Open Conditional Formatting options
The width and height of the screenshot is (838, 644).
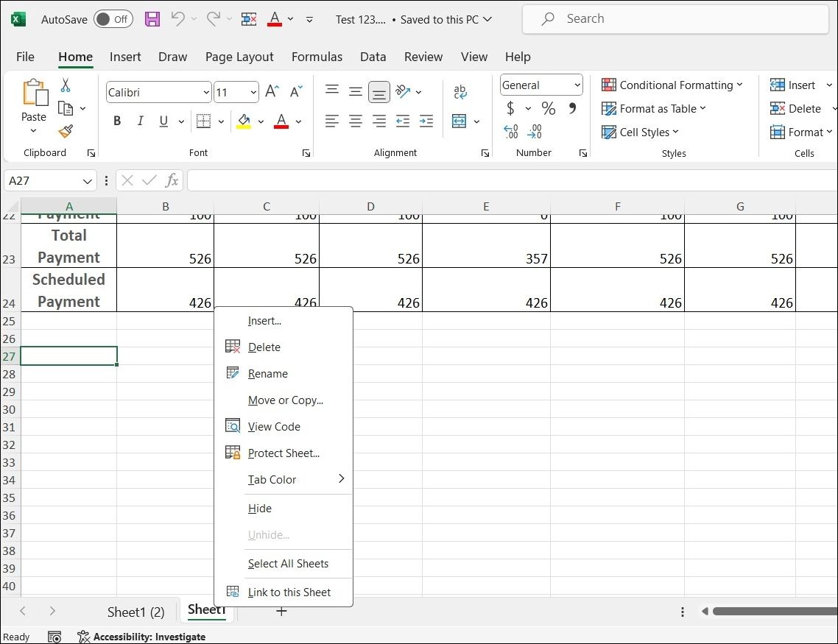coord(672,85)
